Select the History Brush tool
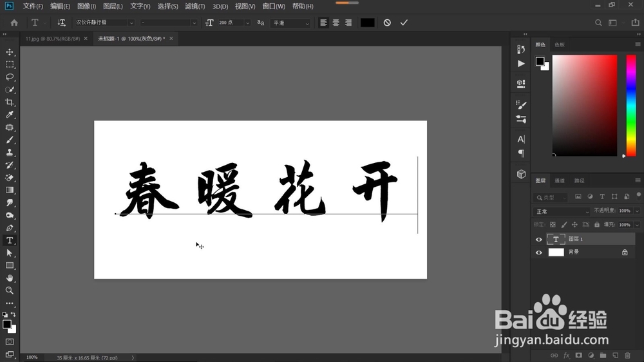 pyautogui.click(x=10, y=165)
